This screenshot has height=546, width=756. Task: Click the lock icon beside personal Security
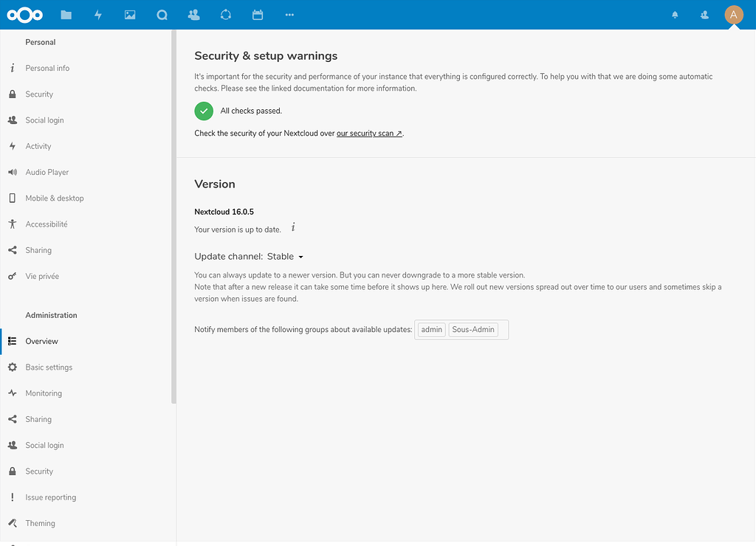[13, 94]
